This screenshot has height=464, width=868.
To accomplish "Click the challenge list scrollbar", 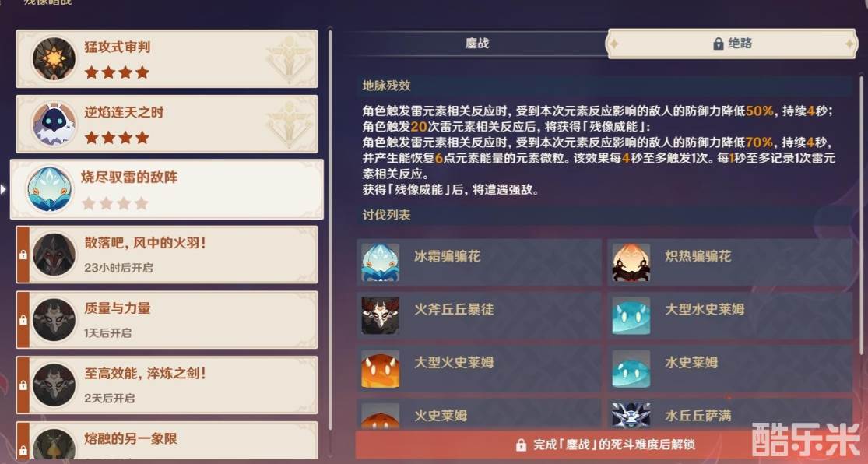I will tap(331, 230).
